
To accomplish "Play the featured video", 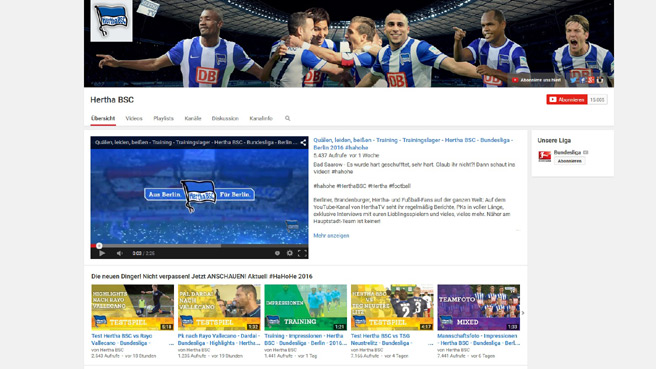I will click(x=102, y=253).
